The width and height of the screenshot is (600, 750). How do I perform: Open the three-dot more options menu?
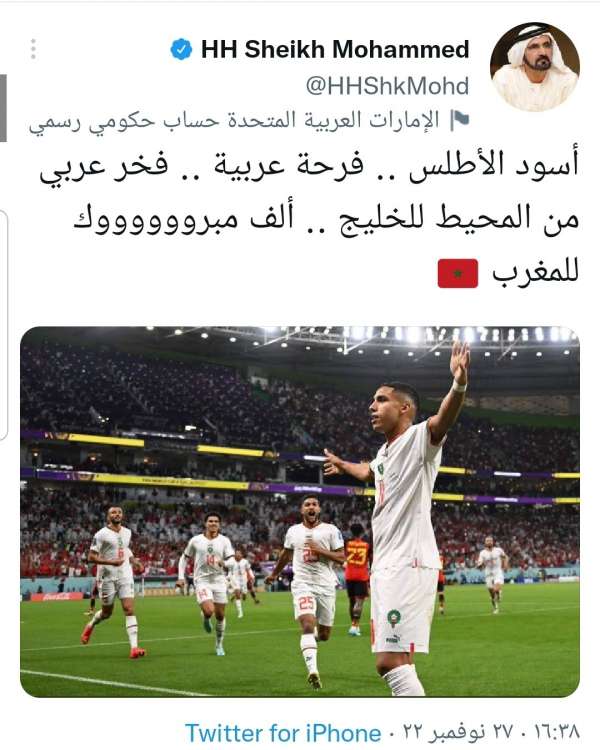[33, 49]
